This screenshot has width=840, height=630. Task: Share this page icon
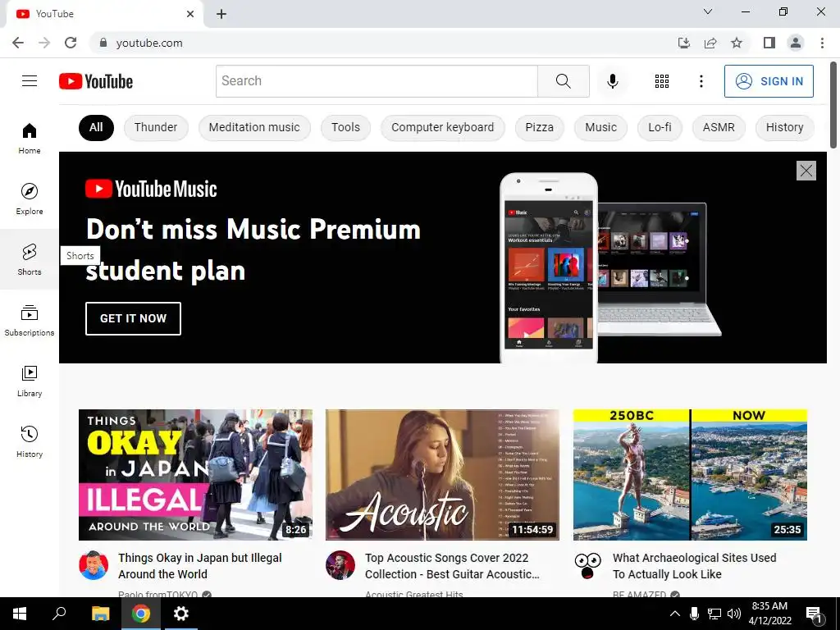pos(710,43)
